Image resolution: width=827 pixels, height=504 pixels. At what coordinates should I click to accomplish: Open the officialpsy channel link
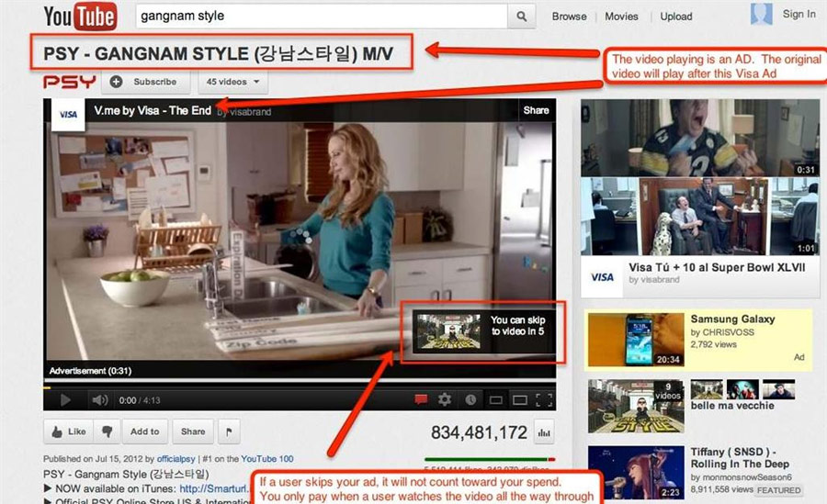click(x=176, y=459)
